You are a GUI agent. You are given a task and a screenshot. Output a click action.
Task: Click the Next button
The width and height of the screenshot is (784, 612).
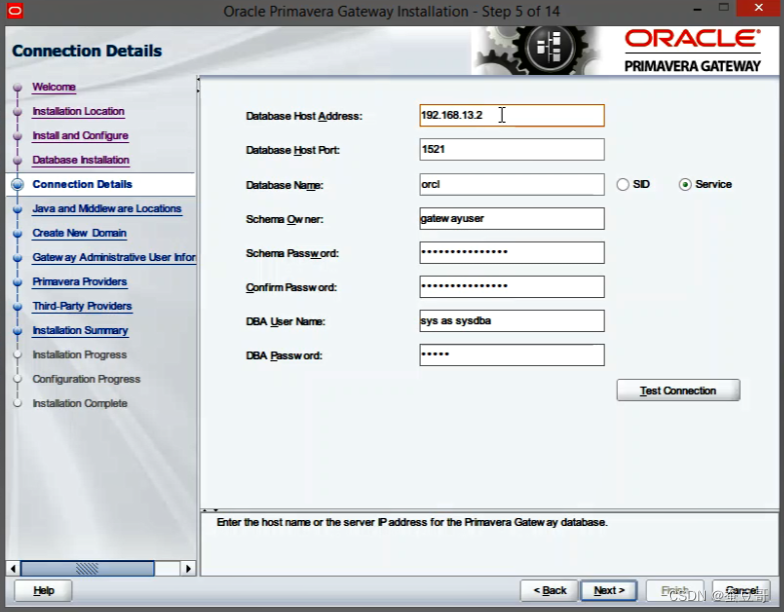[608, 590]
